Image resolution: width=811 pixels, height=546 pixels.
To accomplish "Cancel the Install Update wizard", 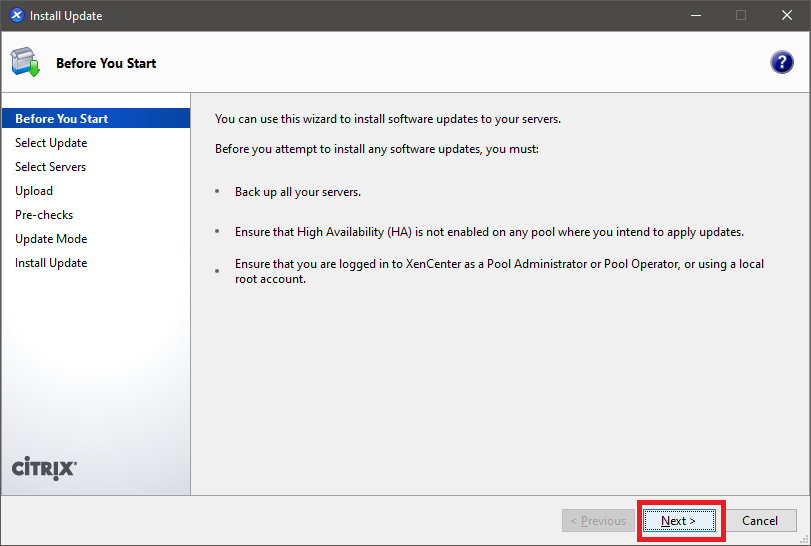I will point(760,521).
